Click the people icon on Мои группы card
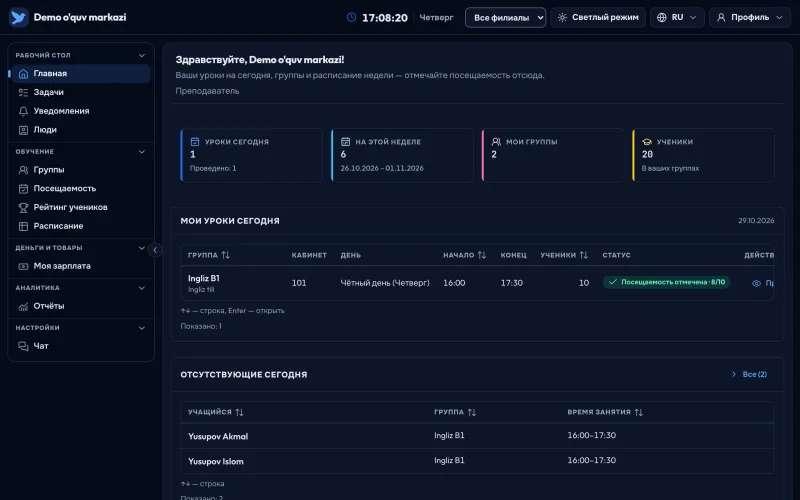 click(x=496, y=141)
